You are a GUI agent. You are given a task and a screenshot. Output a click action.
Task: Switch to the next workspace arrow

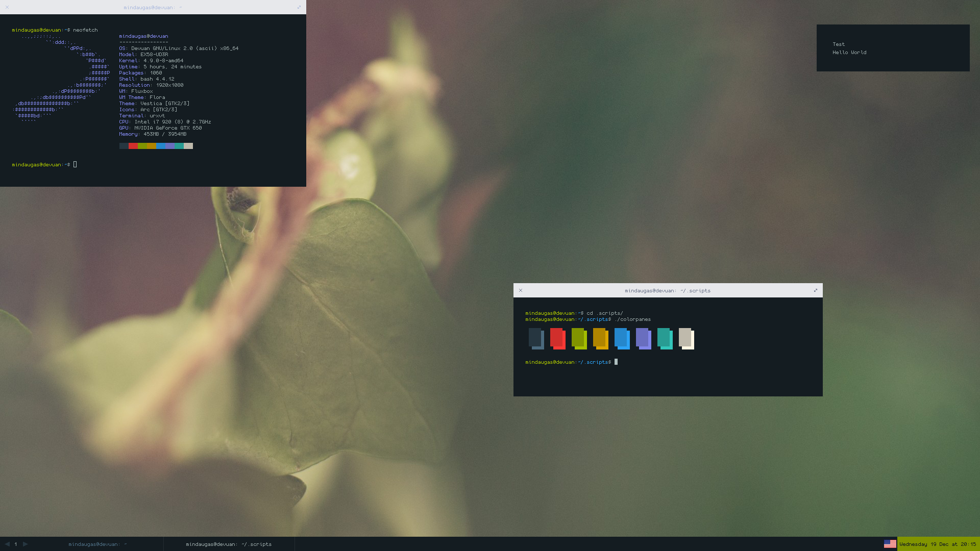26,544
